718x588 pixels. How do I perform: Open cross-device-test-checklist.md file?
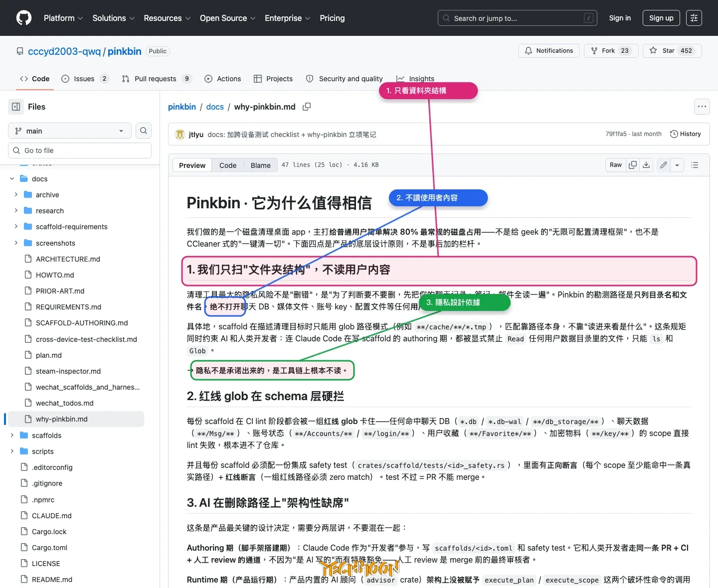point(86,339)
